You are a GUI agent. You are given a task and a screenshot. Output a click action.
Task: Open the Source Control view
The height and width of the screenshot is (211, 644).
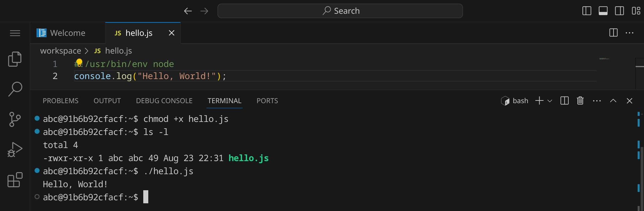(x=15, y=119)
